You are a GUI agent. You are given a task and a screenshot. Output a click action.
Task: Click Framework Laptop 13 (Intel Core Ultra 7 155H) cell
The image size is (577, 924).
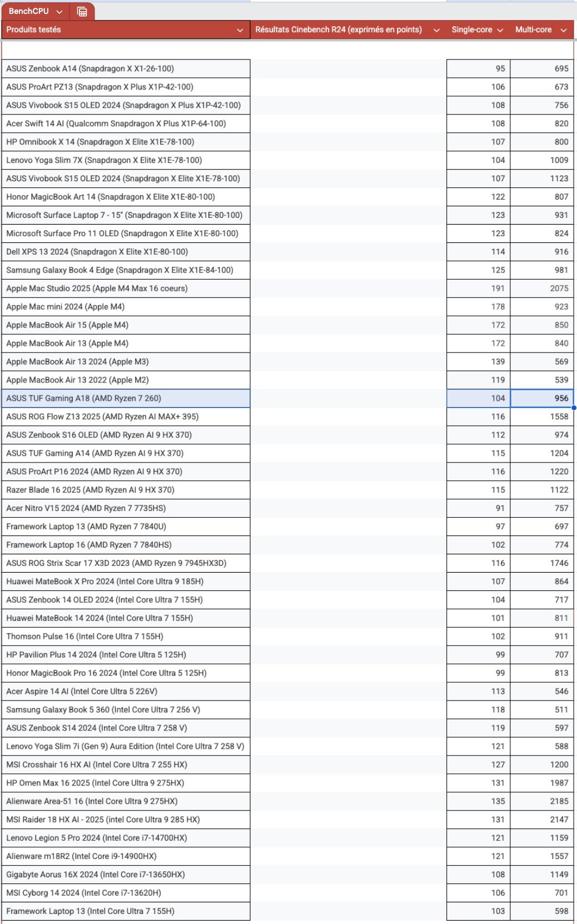coord(126,912)
